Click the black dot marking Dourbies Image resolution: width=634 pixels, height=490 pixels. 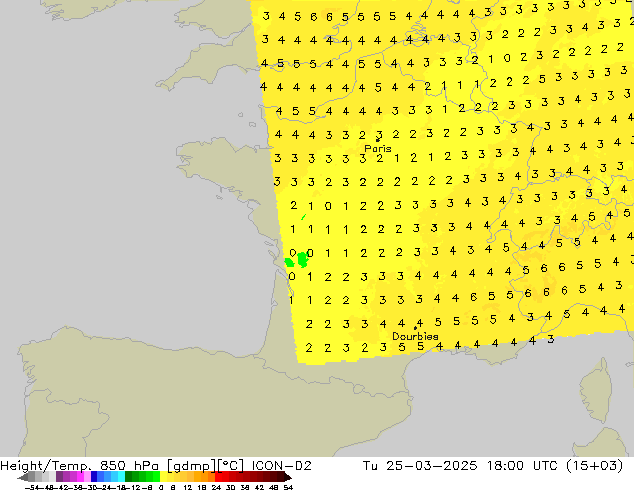click(x=415, y=328)
